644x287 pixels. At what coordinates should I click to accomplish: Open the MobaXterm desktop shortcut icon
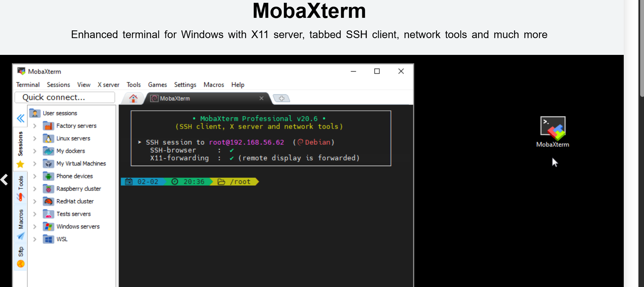(x=553, y=128)
